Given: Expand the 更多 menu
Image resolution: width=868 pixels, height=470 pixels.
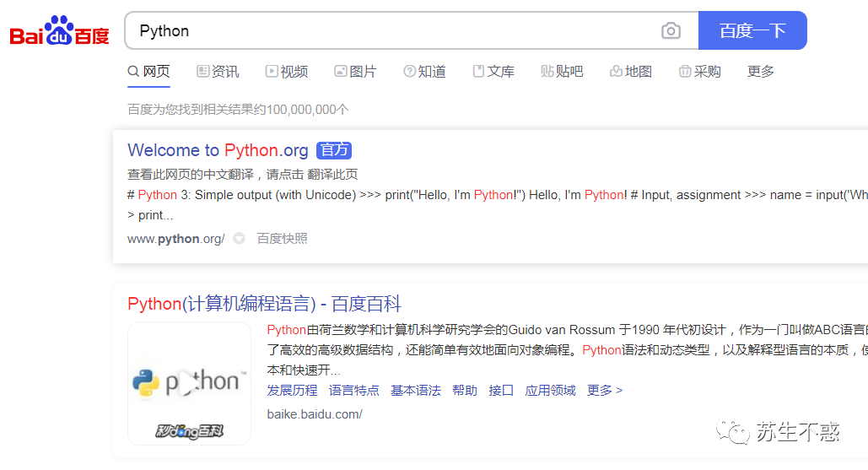Looking at the screenshot, I should [x=761, y=72].
